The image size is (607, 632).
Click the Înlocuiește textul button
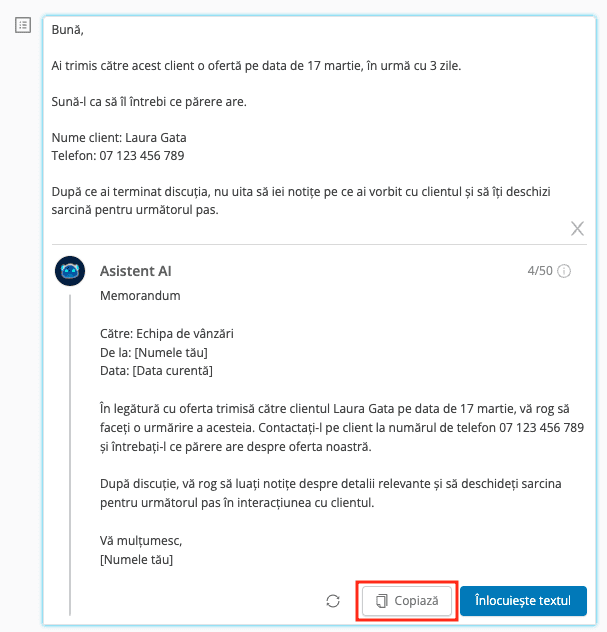523,601
